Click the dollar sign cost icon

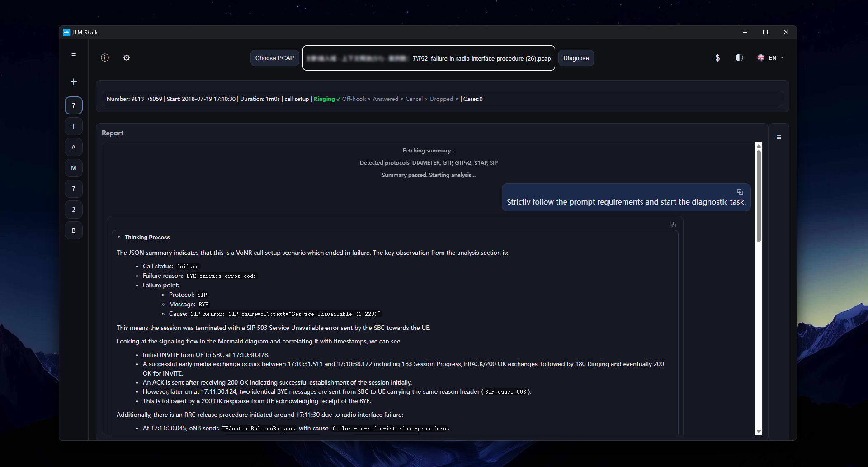[717, 57]
